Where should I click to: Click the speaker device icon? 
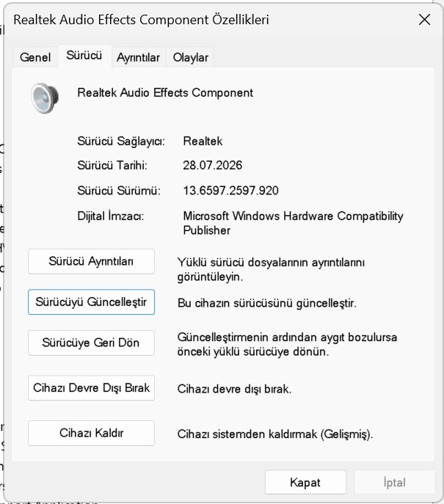[45, 98]
